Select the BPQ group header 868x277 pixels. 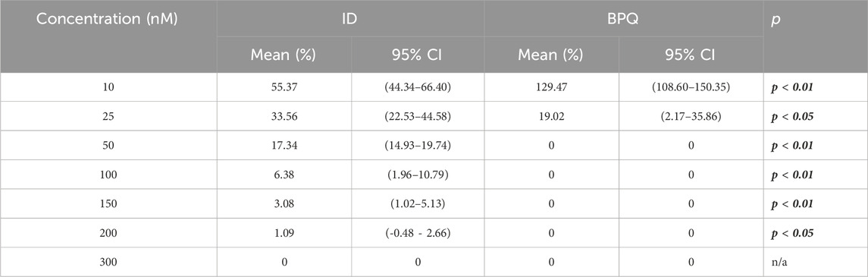click(x=624, y=17)
